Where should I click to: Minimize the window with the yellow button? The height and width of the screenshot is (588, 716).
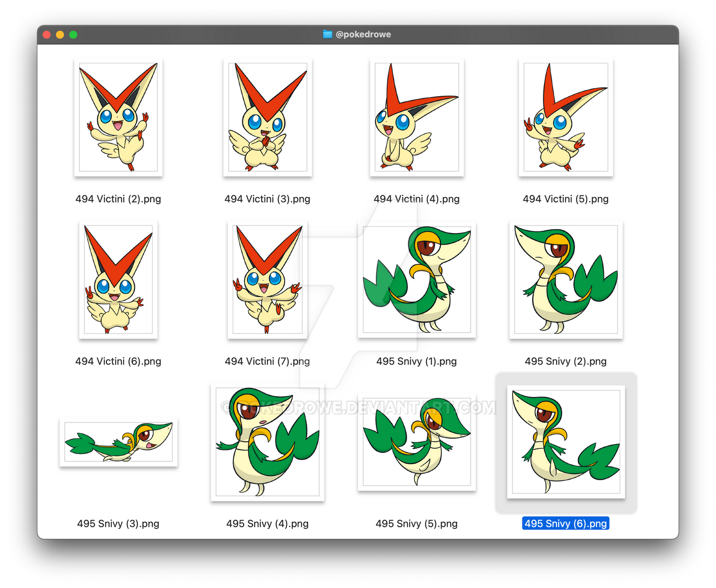tap(60, 35)
